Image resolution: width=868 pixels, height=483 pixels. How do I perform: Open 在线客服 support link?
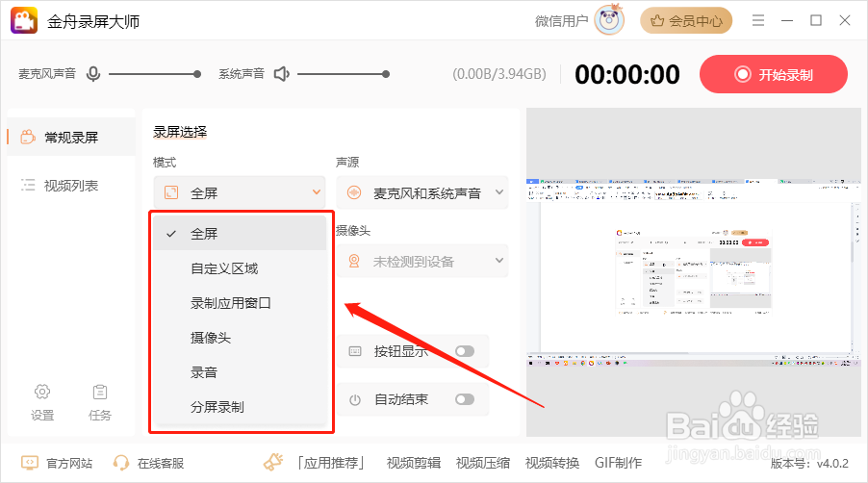click(161, 463)
